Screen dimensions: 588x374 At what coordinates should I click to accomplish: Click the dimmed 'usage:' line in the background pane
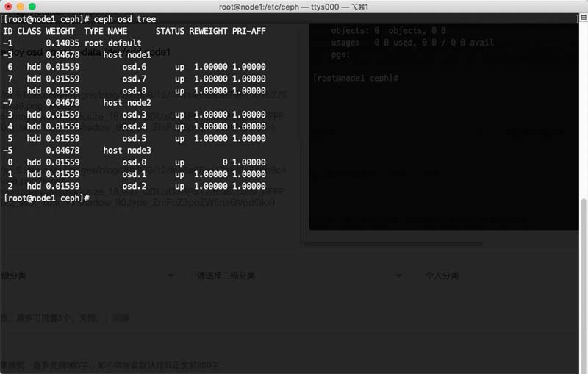tap(412, 43)
